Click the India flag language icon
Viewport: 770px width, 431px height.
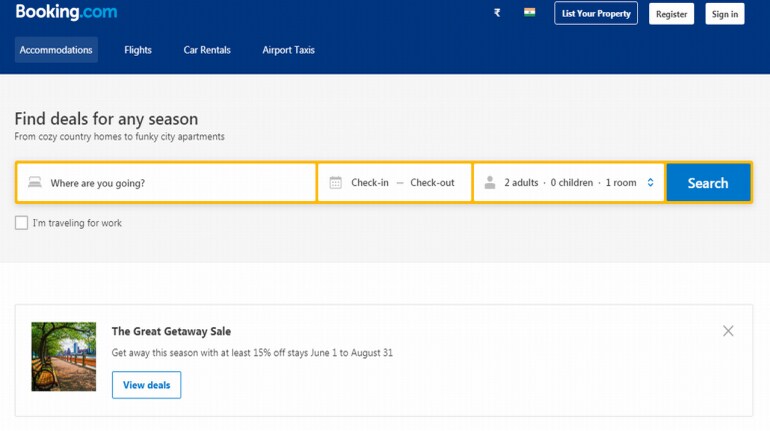[529, 14]
